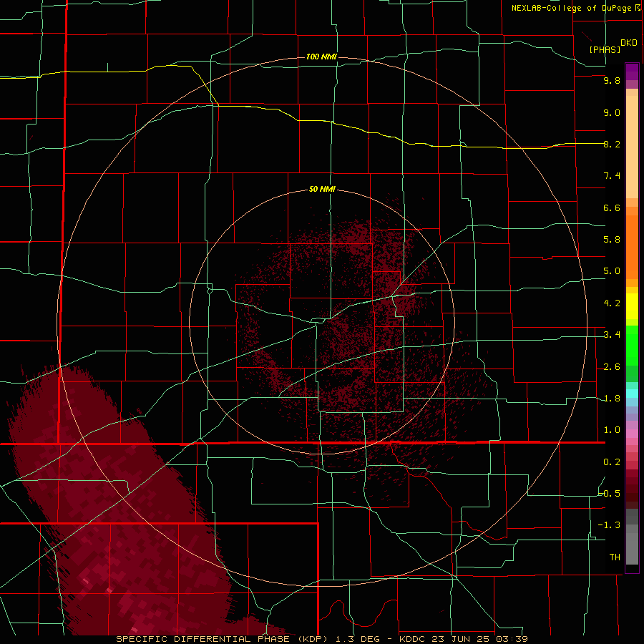Select the 50 NMI range ring label

tap(322, 189)
